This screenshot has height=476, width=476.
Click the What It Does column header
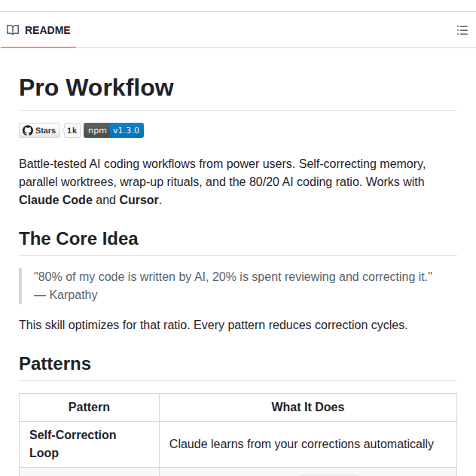point(307,407)
